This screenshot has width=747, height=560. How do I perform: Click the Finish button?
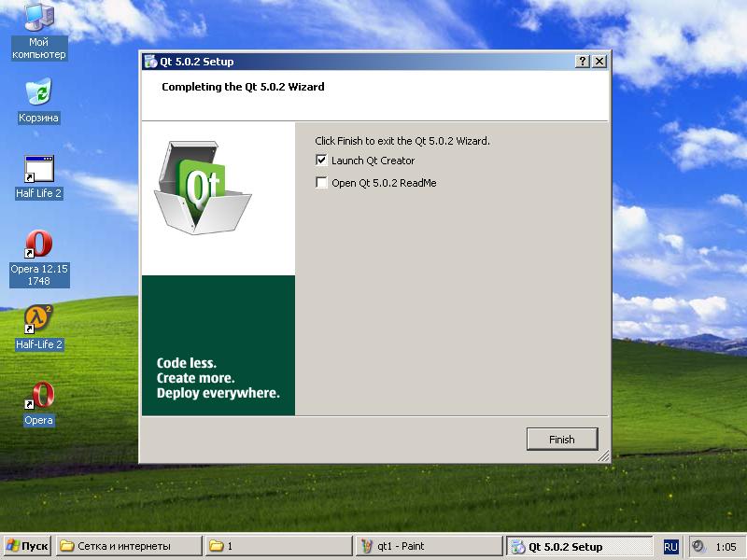click(562, 439)
